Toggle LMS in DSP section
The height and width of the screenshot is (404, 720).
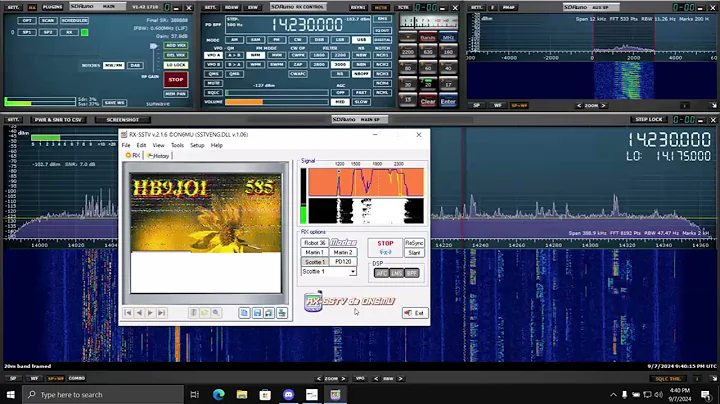(397, 273)
